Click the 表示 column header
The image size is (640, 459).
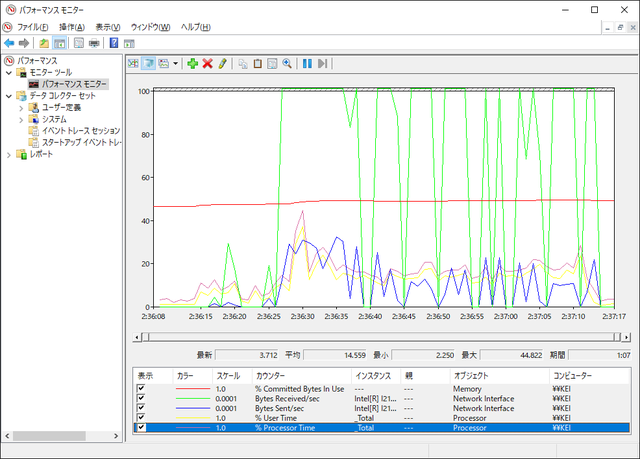coord(153,376)
